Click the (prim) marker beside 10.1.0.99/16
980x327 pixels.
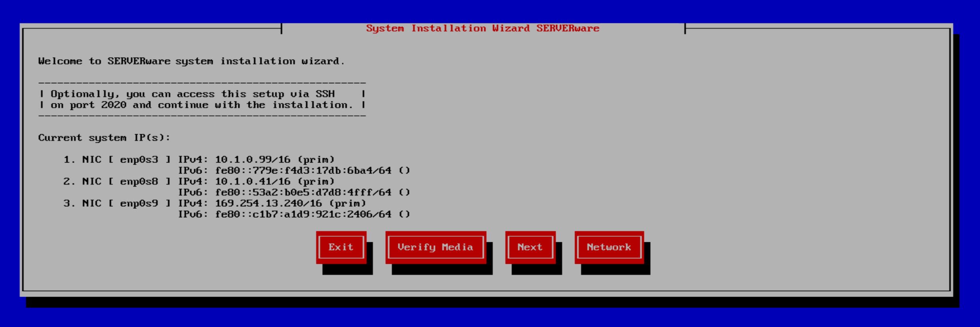316,159
